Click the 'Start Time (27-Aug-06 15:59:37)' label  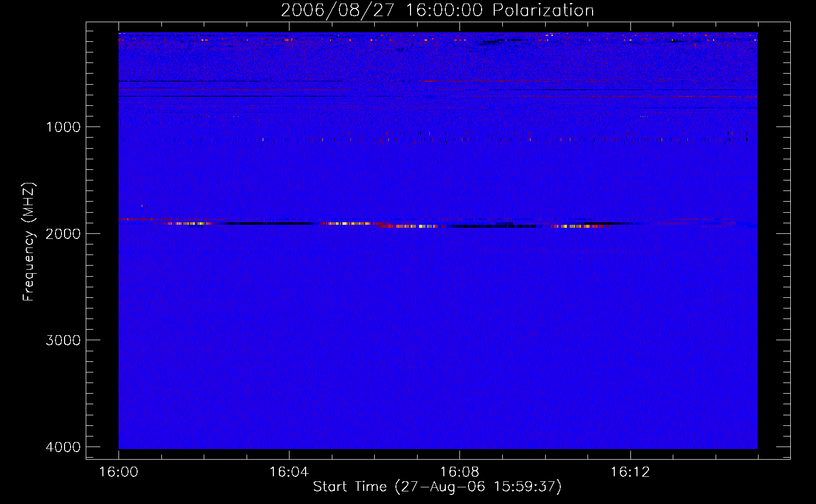click(437, 487)
